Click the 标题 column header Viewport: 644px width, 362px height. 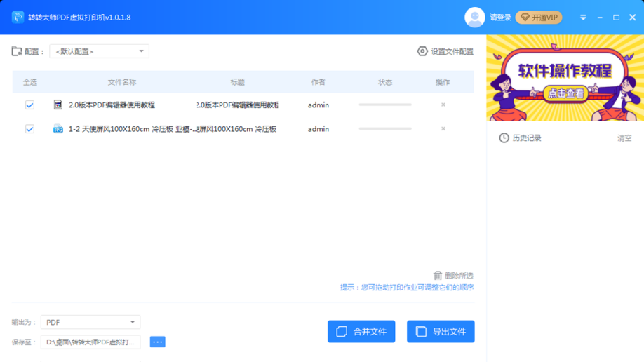pos(237,82)
